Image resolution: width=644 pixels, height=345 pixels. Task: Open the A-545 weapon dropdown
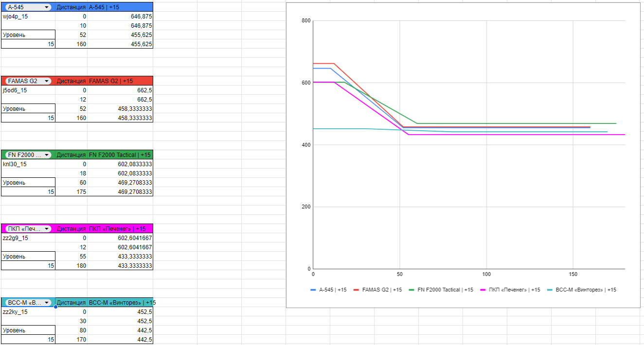[x=28, y=7]
